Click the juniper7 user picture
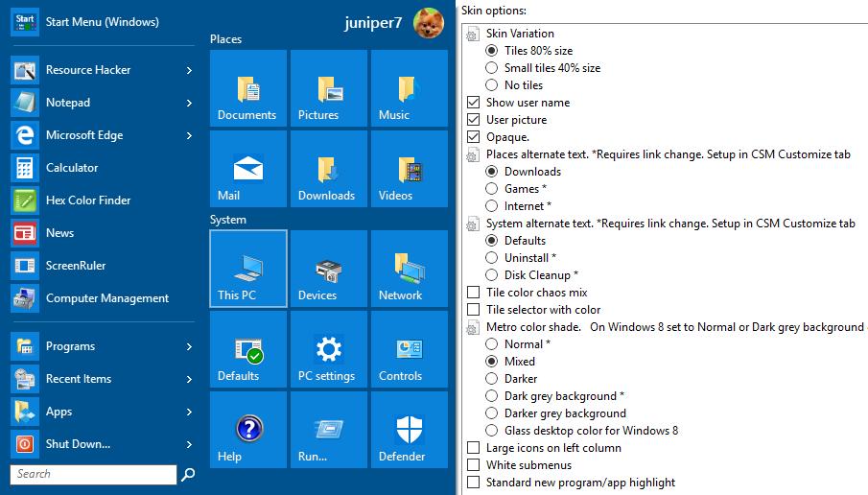The height and width of the screenshot is (495, 868). pyautogui.click(x=429, y=23)
